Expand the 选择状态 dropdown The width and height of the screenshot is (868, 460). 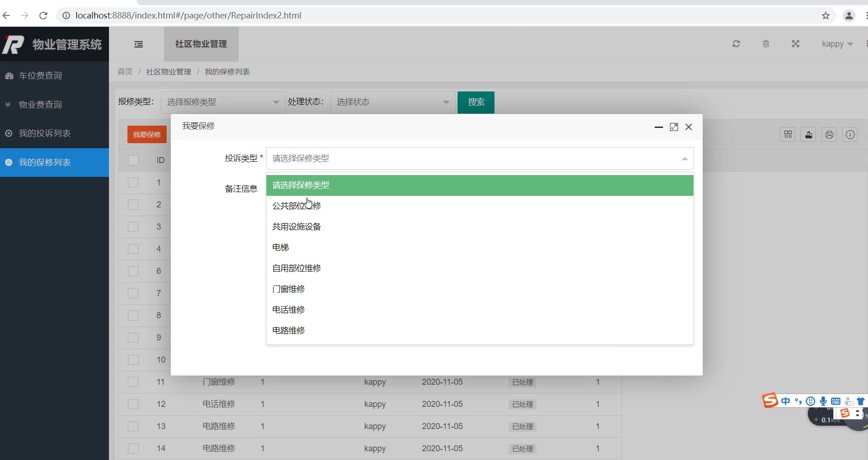click(392, 102)
